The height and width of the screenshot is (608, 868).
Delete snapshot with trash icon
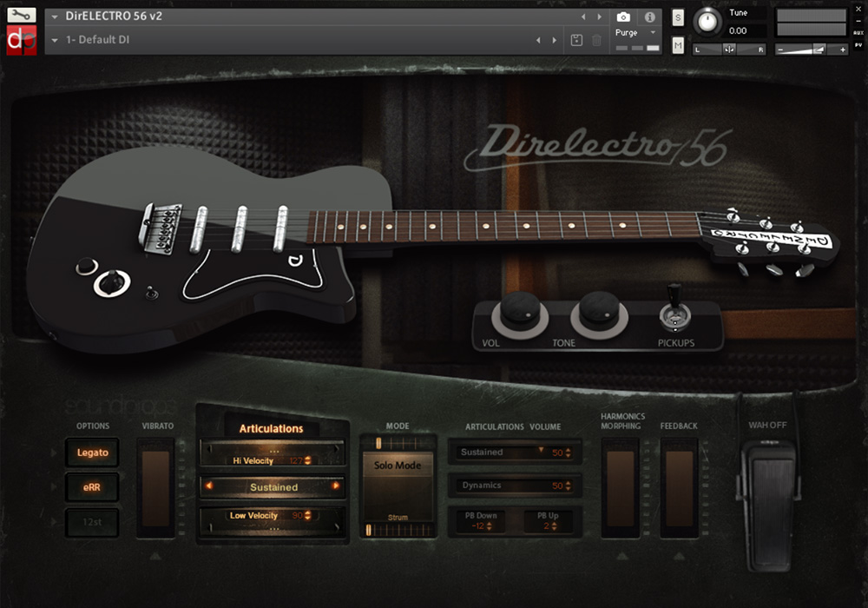597,40
